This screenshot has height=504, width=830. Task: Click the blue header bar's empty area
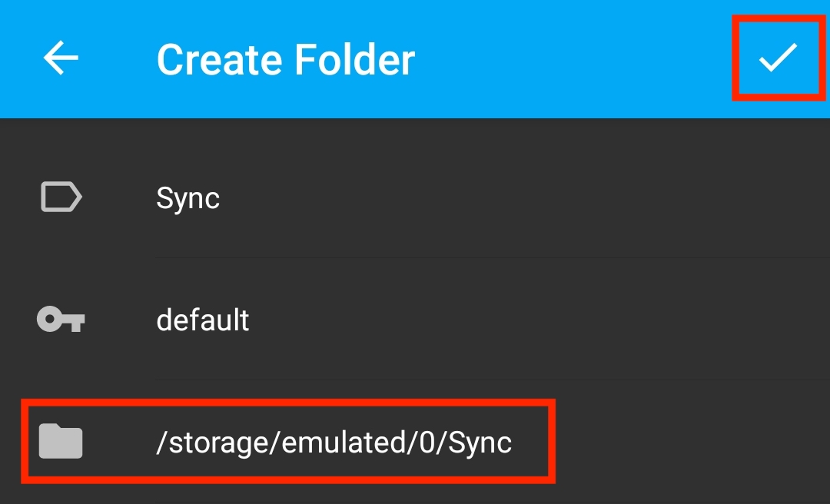click(572, 58)
